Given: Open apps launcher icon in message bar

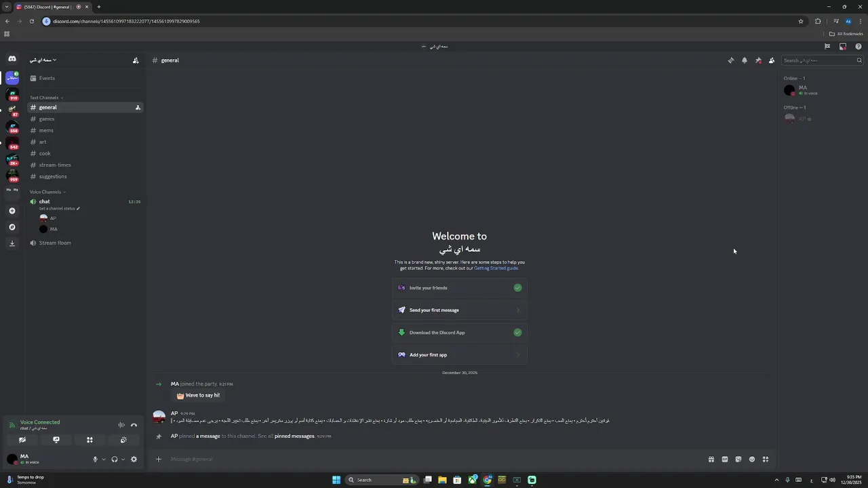Looking at the screenshot, I should [766, 460].
